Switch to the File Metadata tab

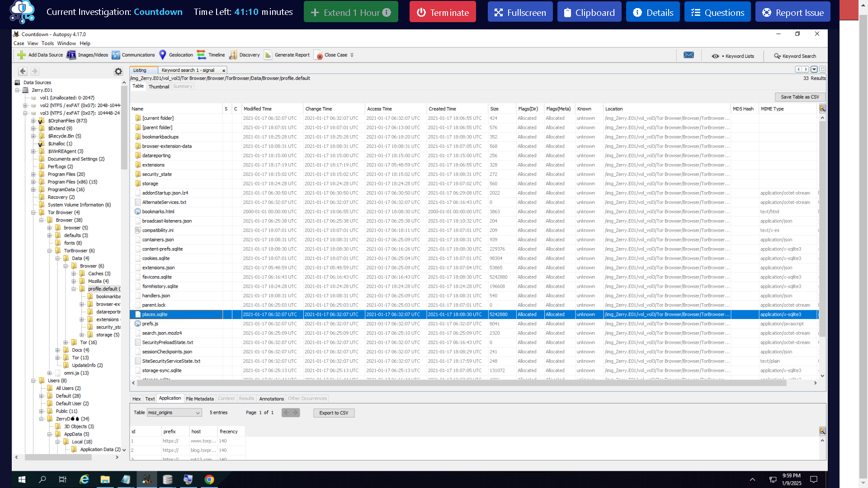[199, 399]
